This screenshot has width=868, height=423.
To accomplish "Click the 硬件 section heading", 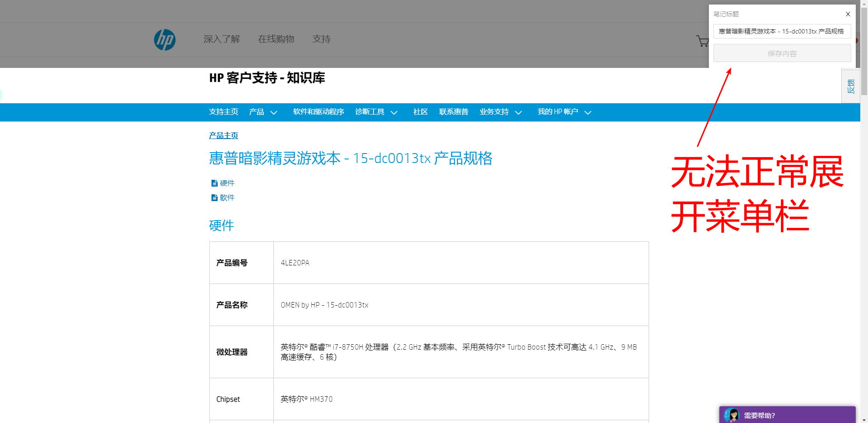I will (x=221, y=225).
